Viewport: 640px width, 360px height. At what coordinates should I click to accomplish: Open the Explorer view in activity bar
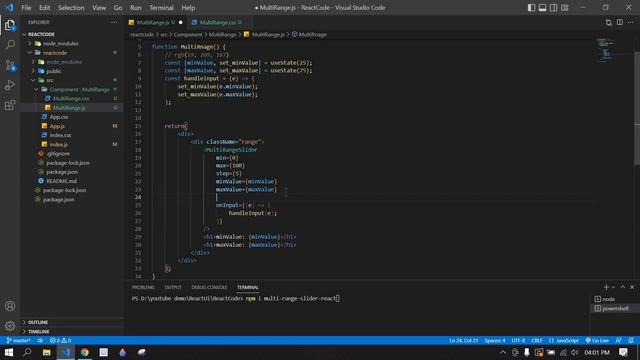tap(10, 25)
